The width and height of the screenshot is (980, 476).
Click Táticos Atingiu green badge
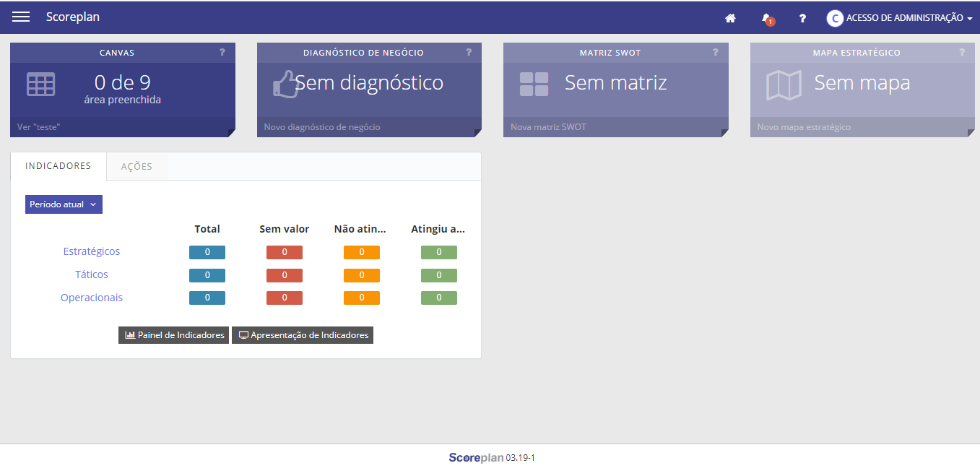(x=439, y=275)
